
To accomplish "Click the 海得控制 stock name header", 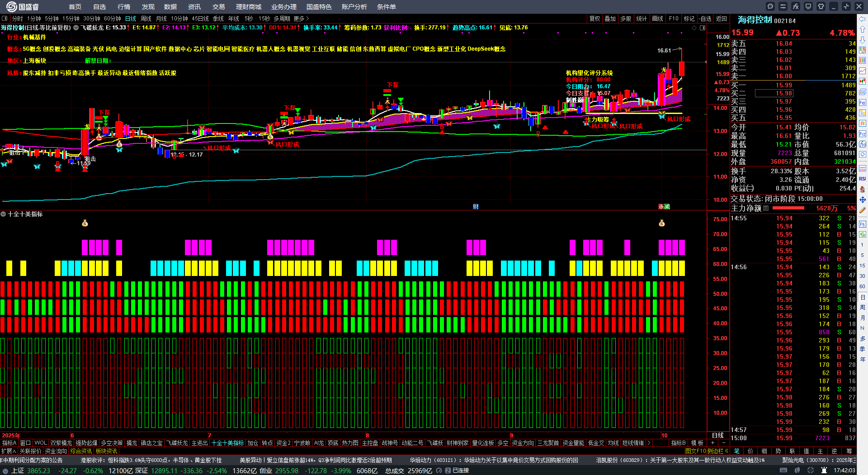I will click(755, 20).
